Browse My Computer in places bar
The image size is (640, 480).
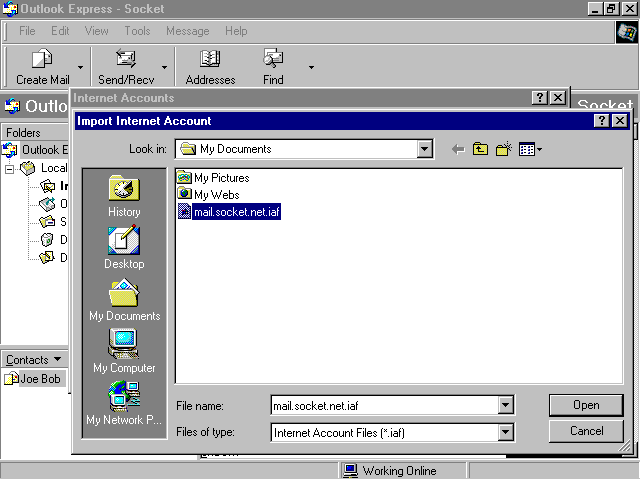(124, 351)
